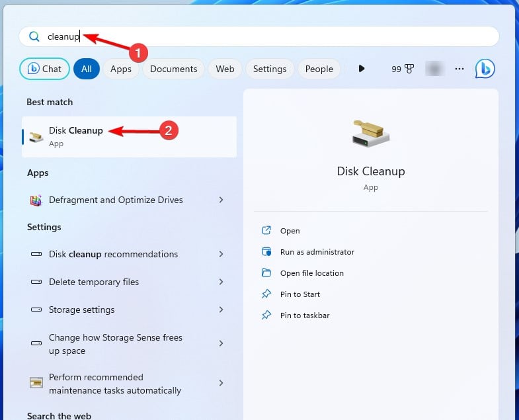Click Pin to Start pin icon

[266, 294]
